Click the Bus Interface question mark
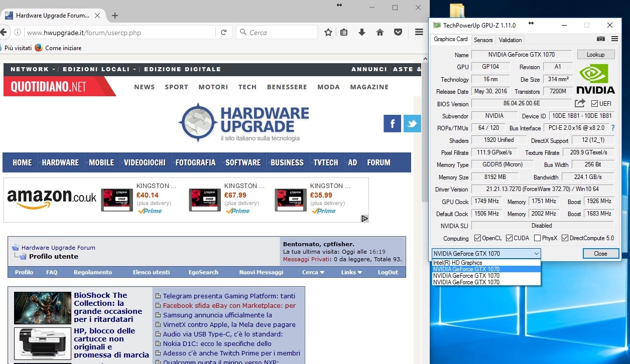Image resolution: width=630 pixels, height=364 pixels. coord(613,128)
